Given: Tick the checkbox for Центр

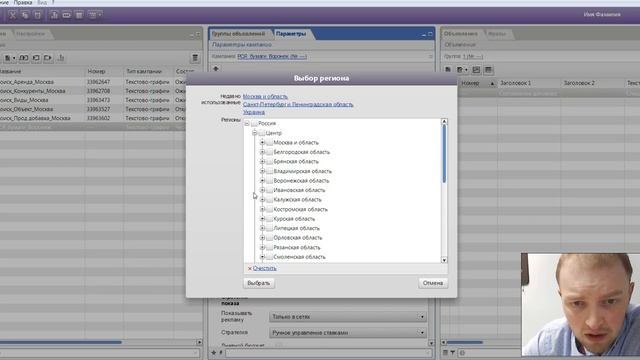Looking at the screenshot, I should click(262, 133).
